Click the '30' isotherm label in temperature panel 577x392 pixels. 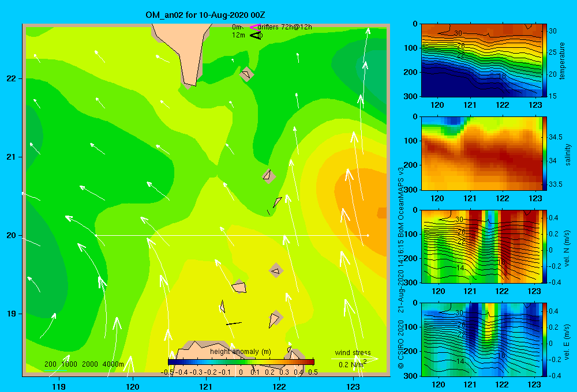458,33
